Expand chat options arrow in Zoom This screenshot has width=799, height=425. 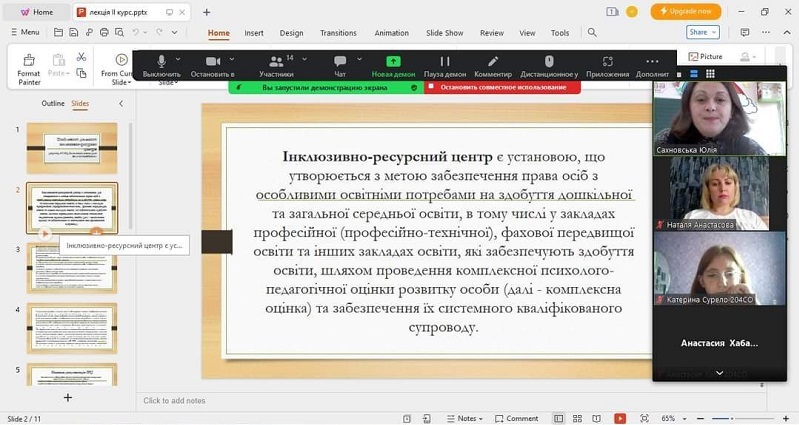359,59
